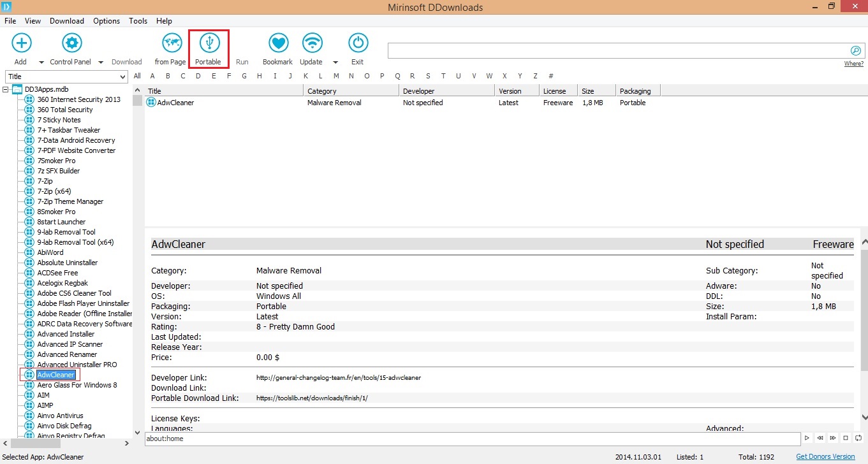Click the DD3Apps.mdb database icon
The width and height of the screenshot is (868, 464).
click(18, 89)
